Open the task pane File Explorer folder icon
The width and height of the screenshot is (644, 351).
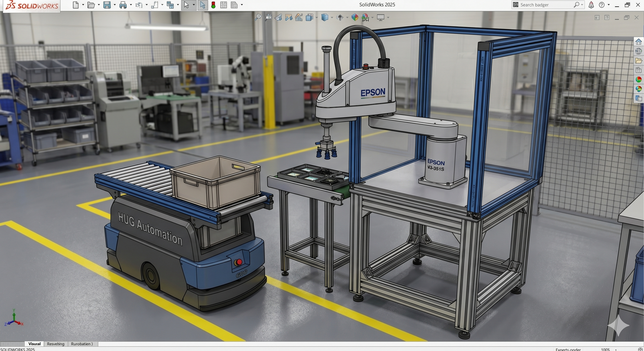click(639, 61)
